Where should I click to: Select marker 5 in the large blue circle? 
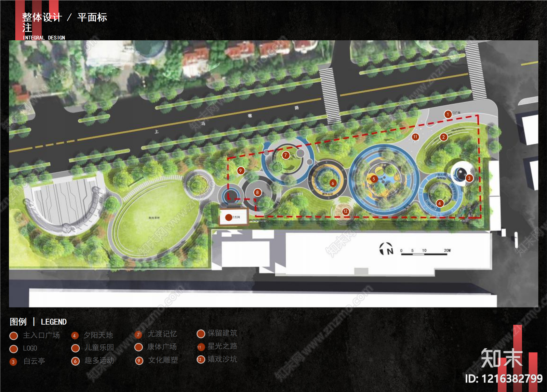[374, 178]
